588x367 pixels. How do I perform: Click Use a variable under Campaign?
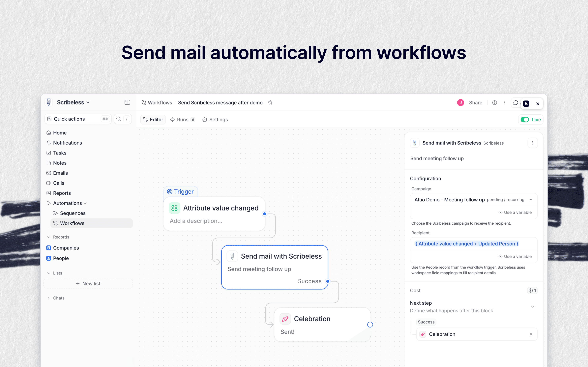515,213
